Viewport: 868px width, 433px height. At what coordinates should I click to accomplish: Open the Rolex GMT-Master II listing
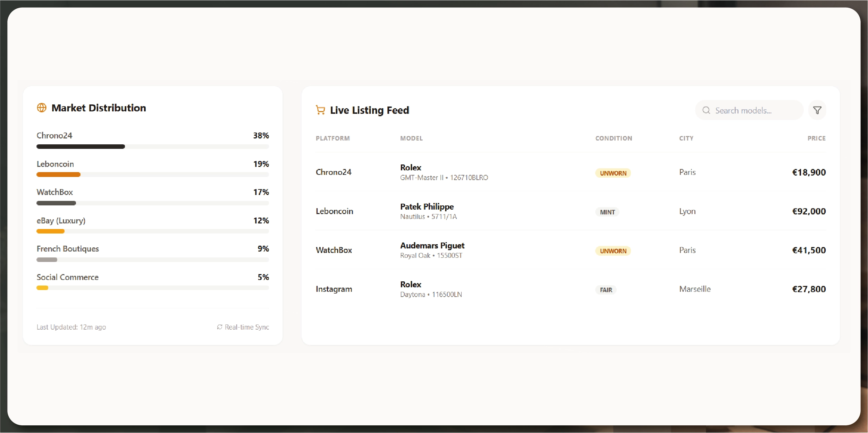click(444, 172)
